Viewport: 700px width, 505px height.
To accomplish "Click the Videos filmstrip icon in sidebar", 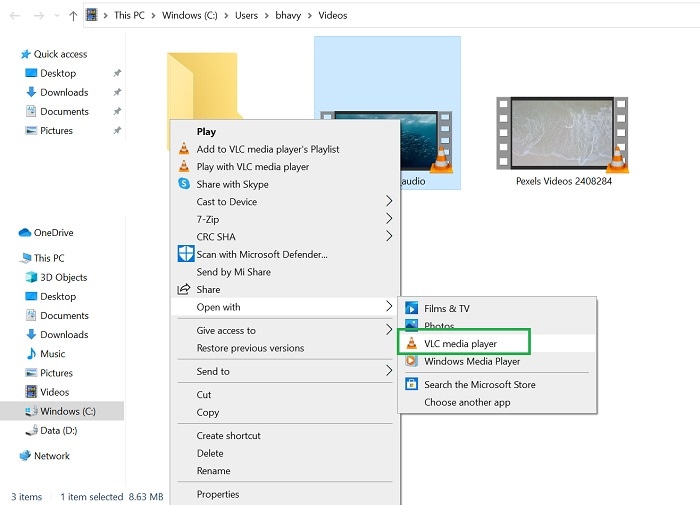I will coord(31,392).
